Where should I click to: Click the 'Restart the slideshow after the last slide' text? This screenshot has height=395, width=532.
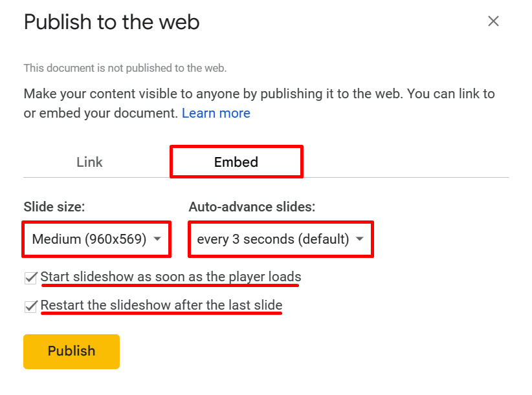point(161,304)
